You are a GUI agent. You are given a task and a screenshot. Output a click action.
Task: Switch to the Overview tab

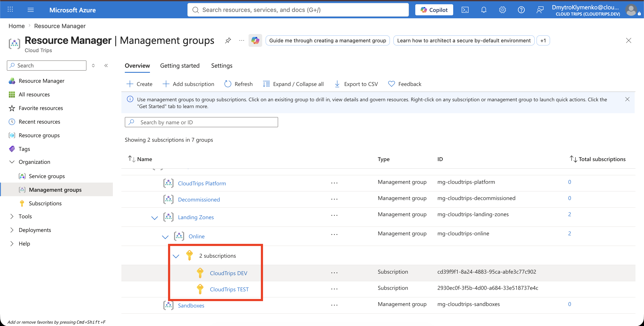coord(137,66)
